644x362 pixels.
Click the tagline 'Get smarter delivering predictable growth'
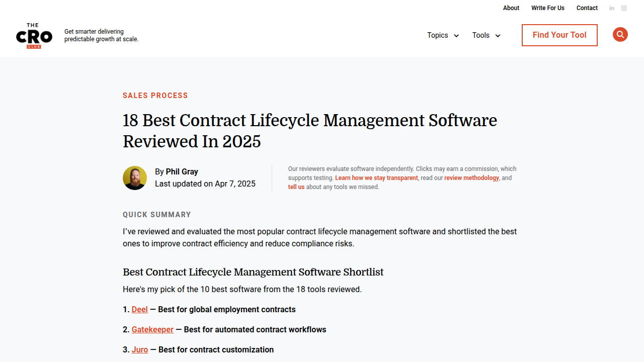tap(101, 35)
